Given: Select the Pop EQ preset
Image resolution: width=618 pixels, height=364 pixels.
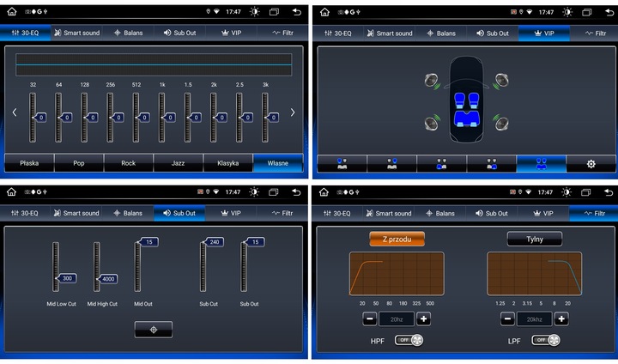Looking at the screenshot, I should (x=79, y=163).
